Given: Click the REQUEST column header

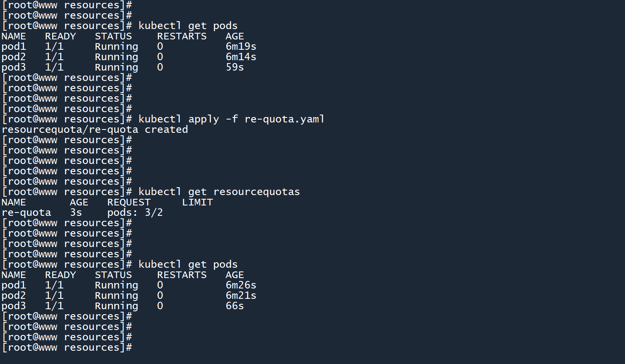Looking at the screenshot, I should (129, 202).
